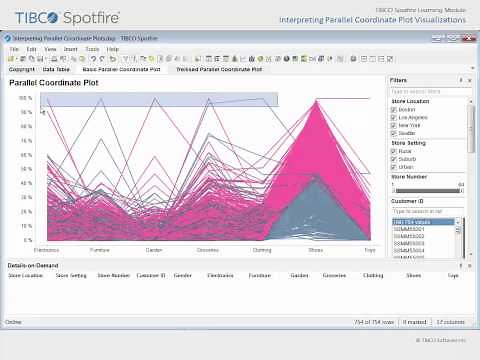
Task: Open the Edit menu
Action: click(31, 49)
